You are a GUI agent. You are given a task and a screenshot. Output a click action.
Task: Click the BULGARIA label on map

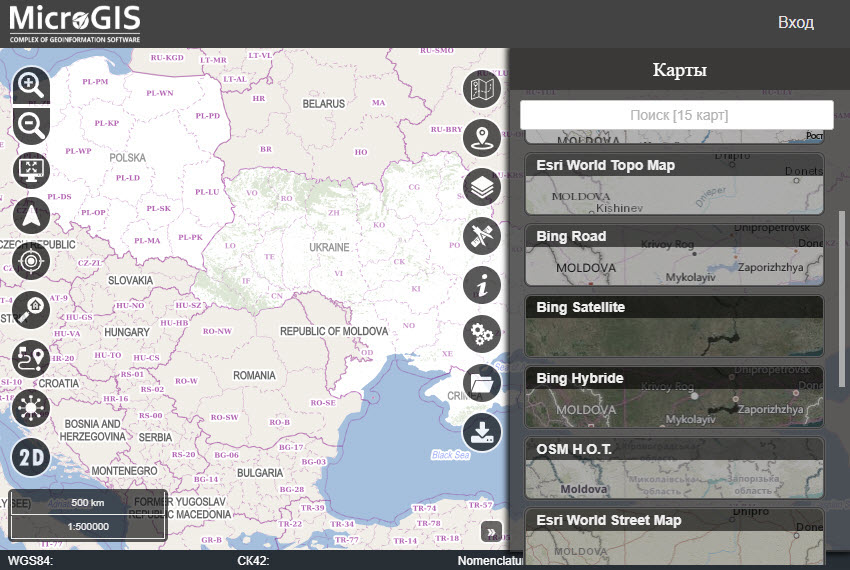[260, 473]
